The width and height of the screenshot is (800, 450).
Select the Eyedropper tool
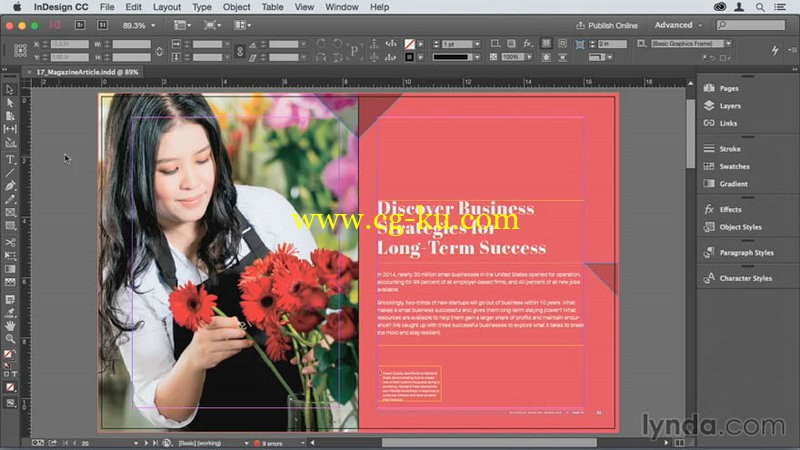pos(10,313)
